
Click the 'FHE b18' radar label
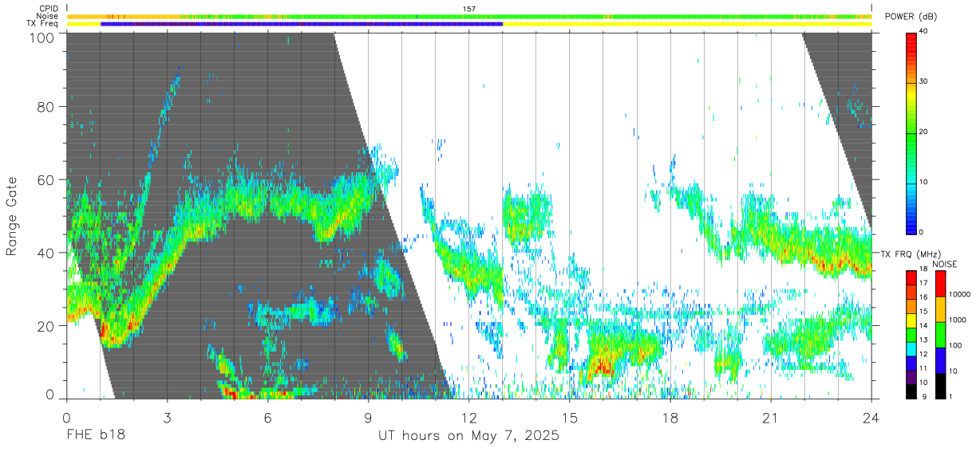[96, 436]
